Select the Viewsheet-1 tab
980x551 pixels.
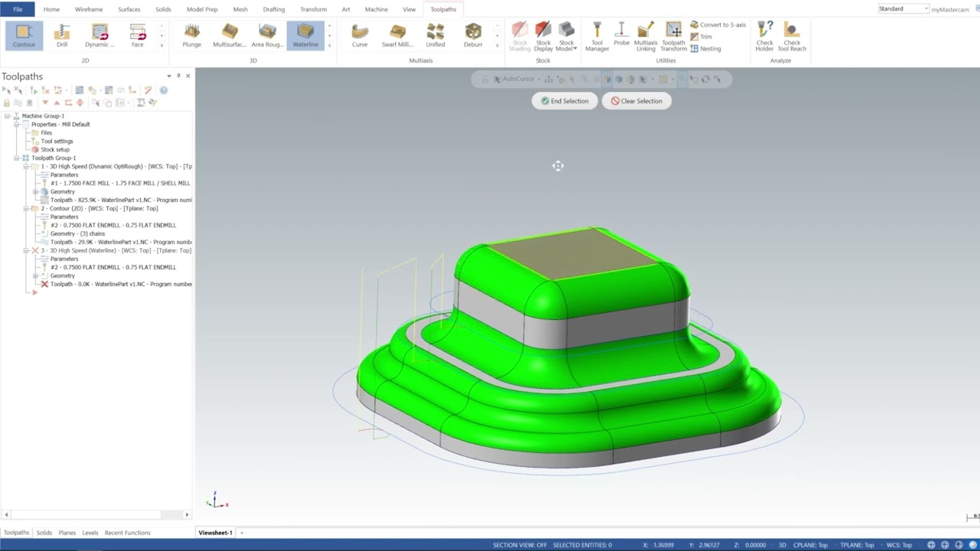215,533
